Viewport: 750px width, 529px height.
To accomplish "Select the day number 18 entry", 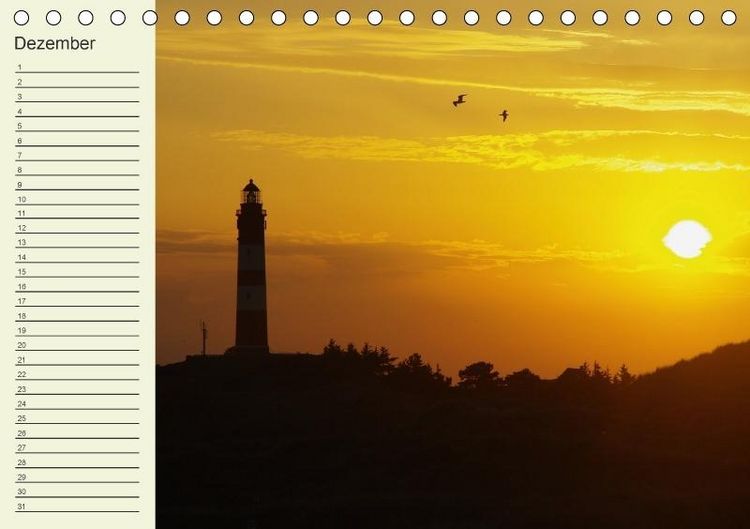I will (x=77, y=316).
